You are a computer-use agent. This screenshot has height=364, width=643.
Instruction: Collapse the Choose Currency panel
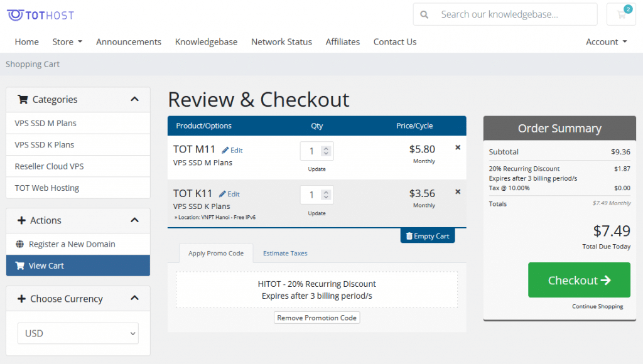[134, 298]
